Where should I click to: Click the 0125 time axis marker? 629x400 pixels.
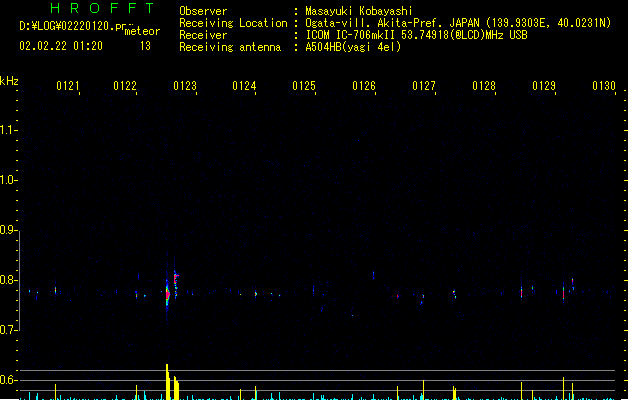click(x=304, y=86)
